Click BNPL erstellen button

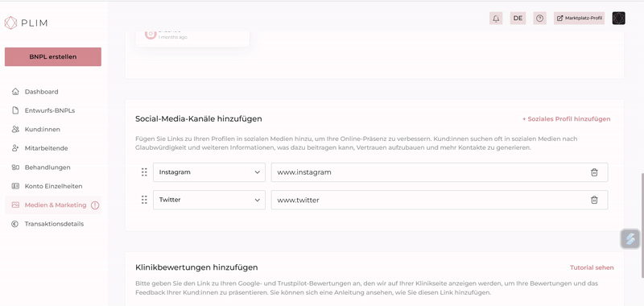53,56
